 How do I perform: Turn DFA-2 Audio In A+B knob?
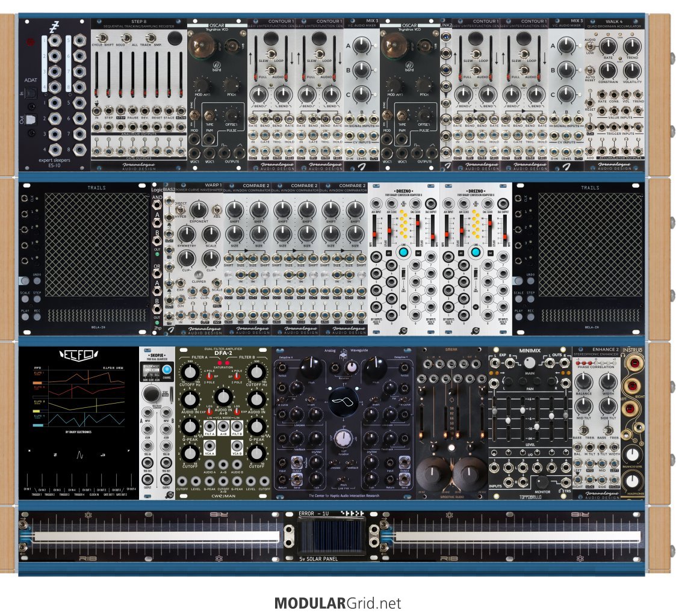[x=223, y=397]
